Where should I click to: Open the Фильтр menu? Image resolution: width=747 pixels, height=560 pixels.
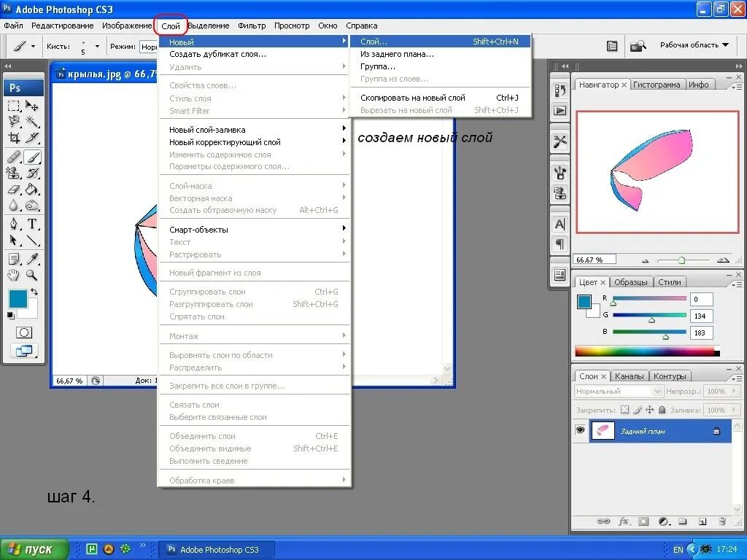click(x=252, y=26)
